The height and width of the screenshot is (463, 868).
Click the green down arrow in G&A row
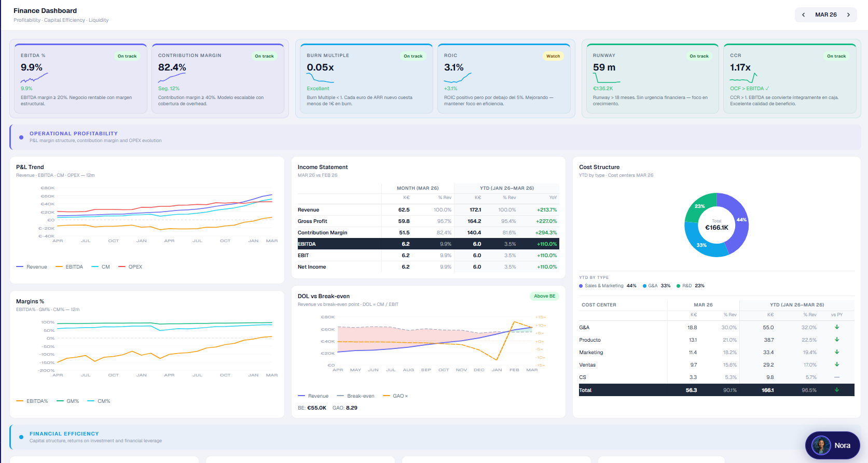coord(836,327)
